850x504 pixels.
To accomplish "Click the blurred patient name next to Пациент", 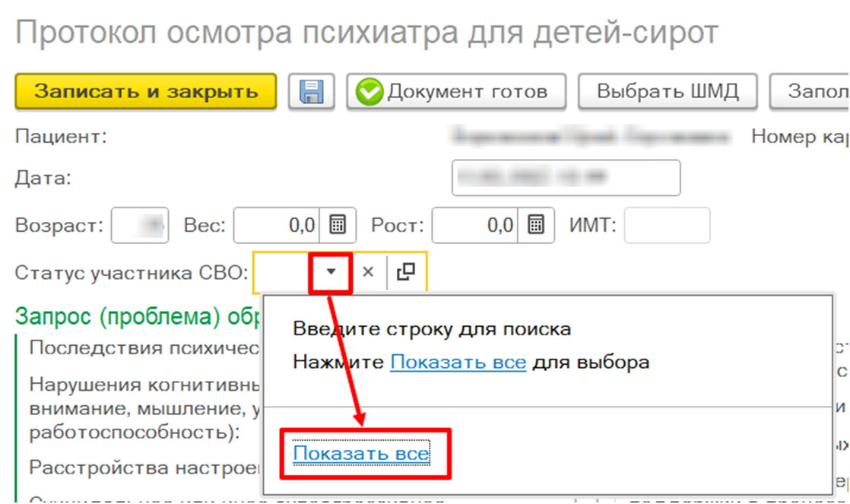I will tap(588, 137).
